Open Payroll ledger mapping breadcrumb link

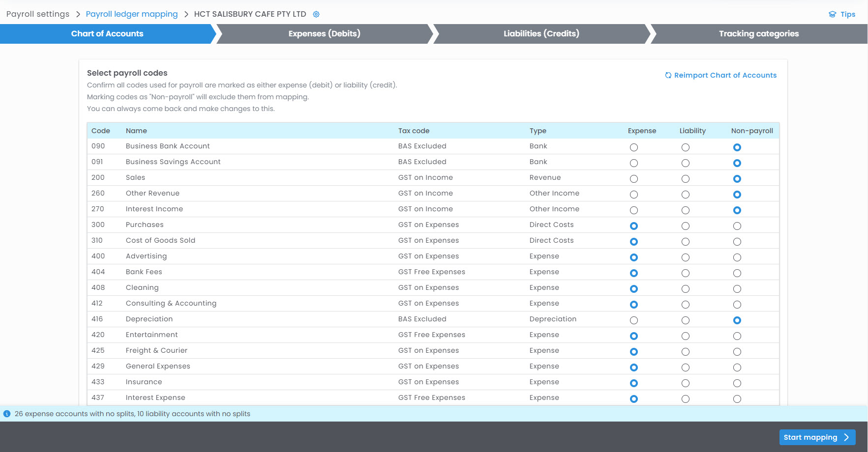tap(132, 14)
